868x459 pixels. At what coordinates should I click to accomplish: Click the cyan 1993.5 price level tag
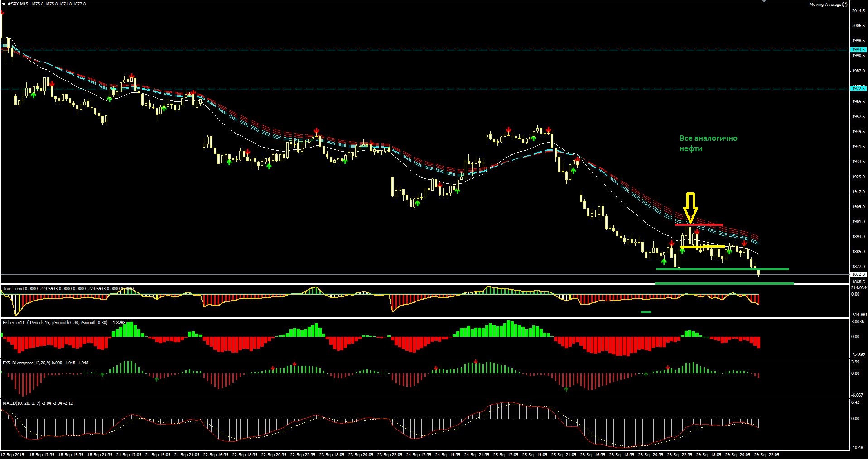point(858,49)
